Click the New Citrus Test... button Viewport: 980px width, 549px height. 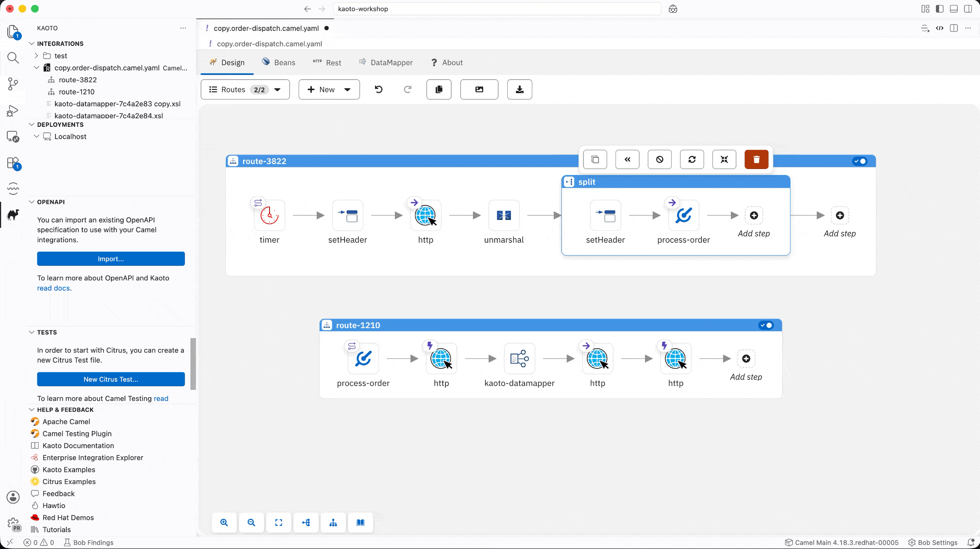coord(111,379)
